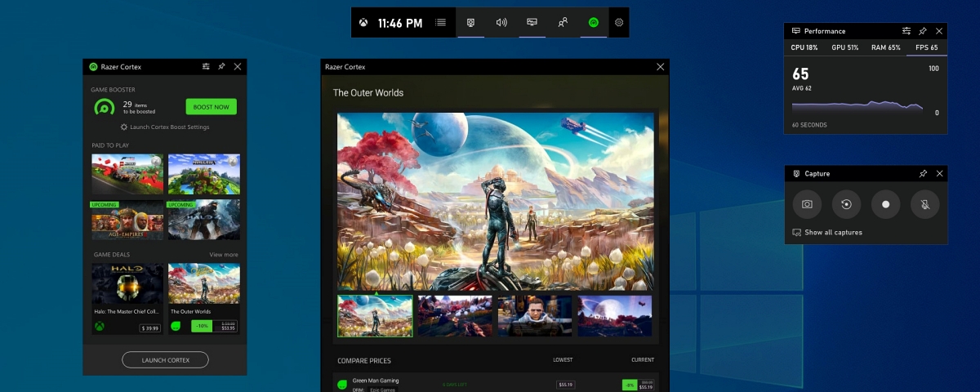This screenshot has height=392, width=980.
Task: Start recording with the round record button
Action: [885, 204]
